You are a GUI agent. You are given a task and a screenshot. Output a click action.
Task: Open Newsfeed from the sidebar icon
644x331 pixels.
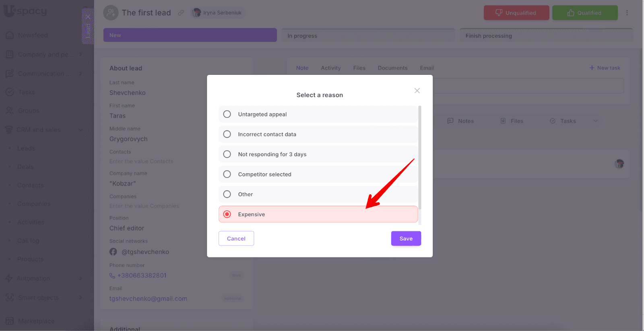coord(10,35)
